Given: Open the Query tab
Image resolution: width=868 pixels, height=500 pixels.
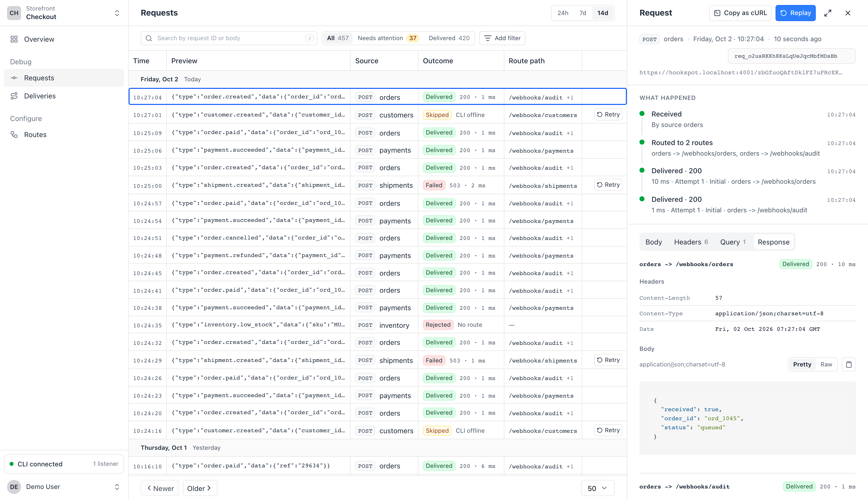Looking at the screenshot, I should [x=733, y=242].
